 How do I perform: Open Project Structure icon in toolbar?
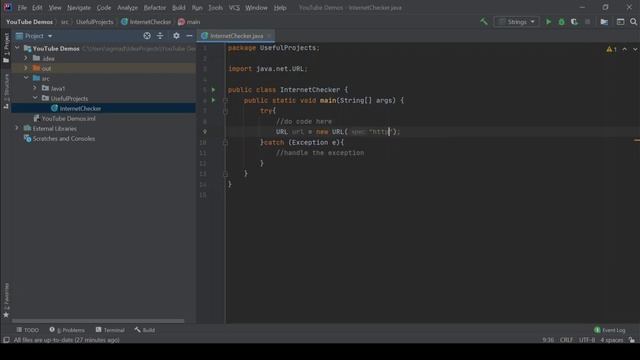[604, 22]
